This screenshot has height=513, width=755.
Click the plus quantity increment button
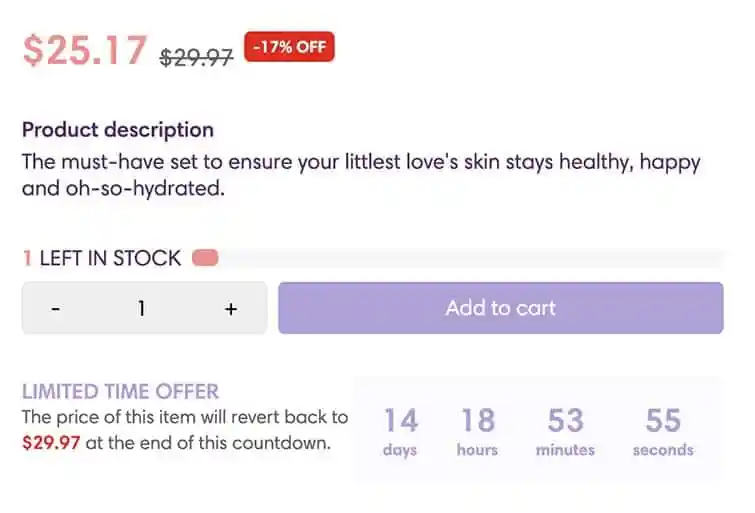pos(230,309)
